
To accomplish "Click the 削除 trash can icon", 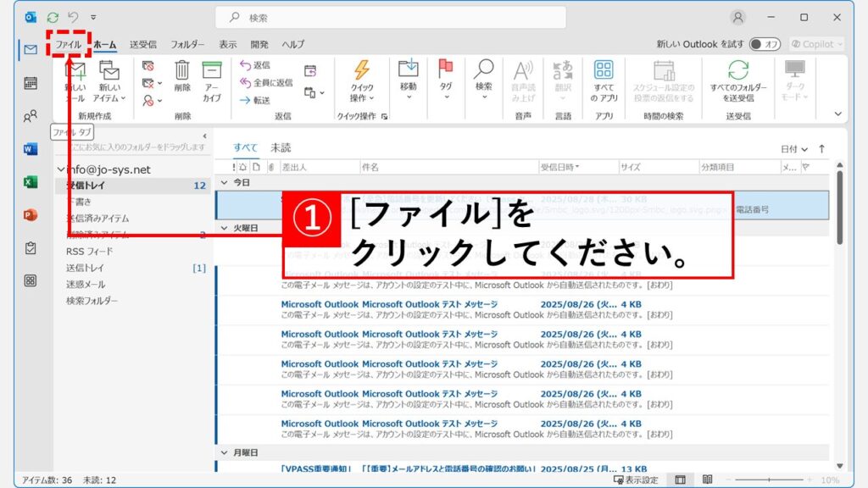I will [182, 76].
